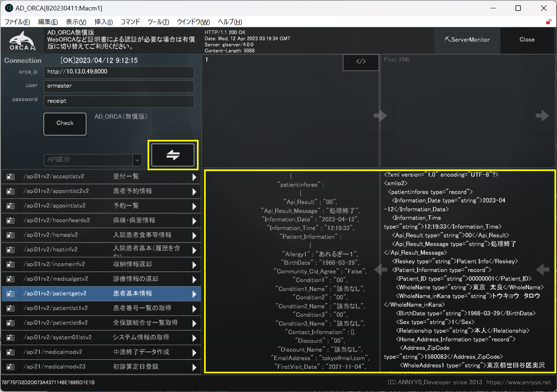The height and width of the screenshot is (392, 557).
Task: Click the Check connection button
Action: pos(65,124)
